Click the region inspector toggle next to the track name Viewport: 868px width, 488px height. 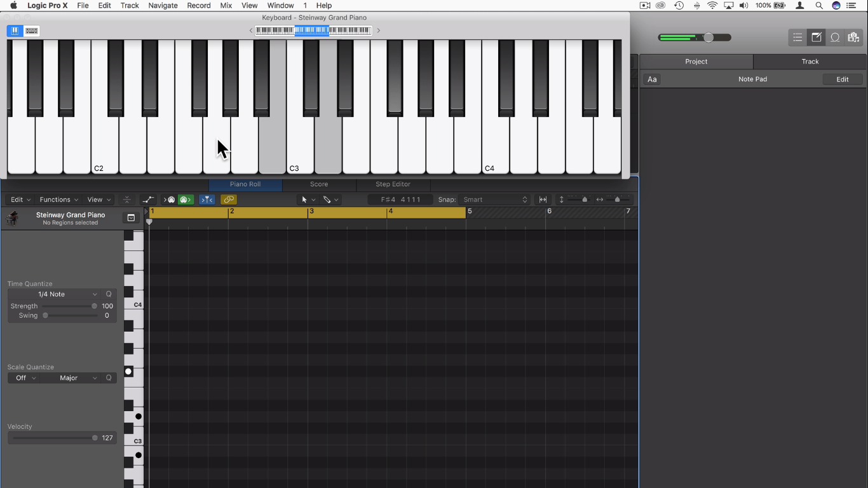click(x=131, y=218)
